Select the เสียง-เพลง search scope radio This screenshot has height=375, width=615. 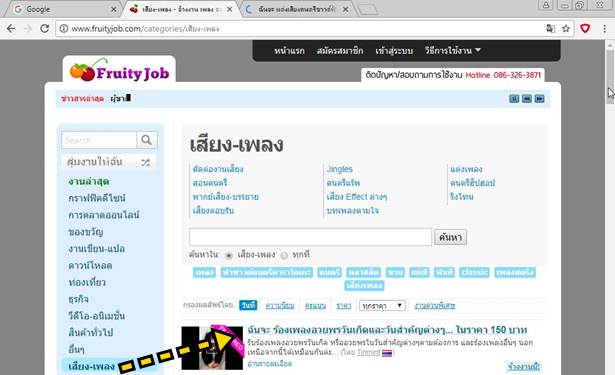pyautogui.click(x=229, y=255)
